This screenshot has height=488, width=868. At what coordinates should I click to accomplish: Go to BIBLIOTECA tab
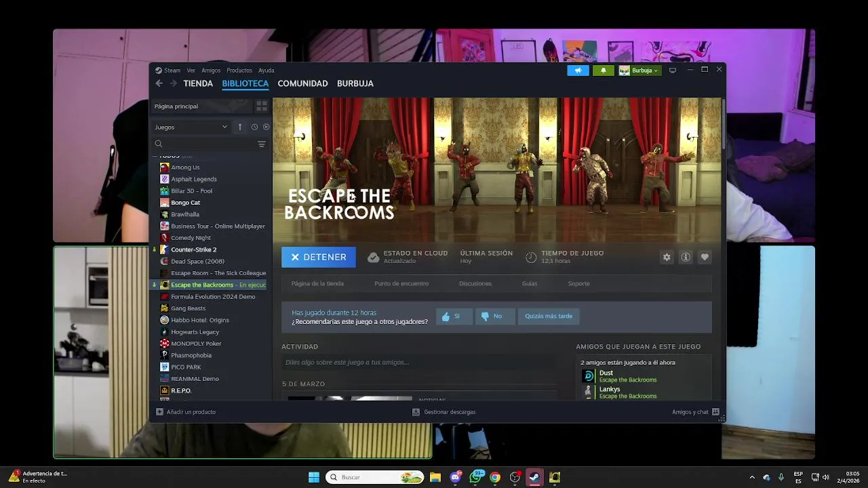[x=245, y=83]
